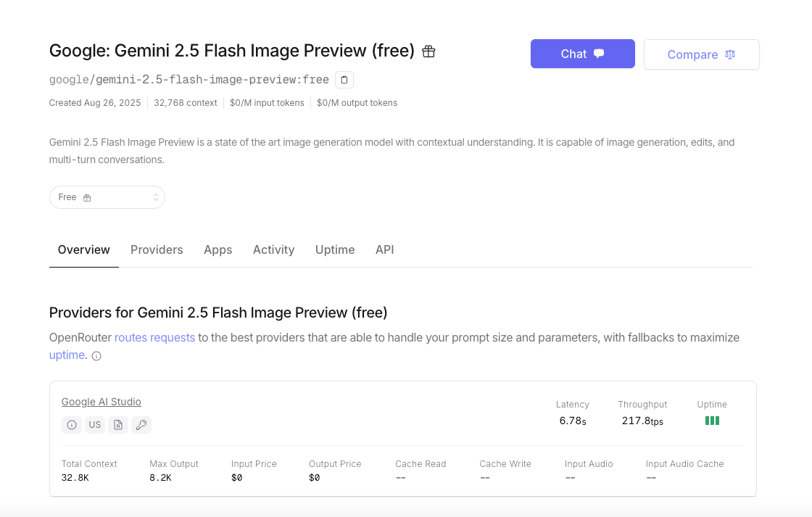Click the Input Audio Cache label
Screen dimensions: 812x517
pos(684,464)
